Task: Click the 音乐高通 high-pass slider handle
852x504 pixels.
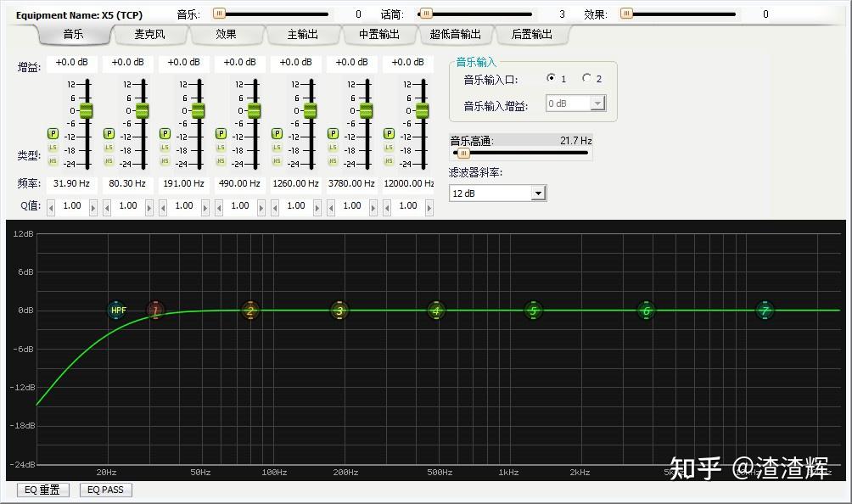Action: [x=463, y=153]
